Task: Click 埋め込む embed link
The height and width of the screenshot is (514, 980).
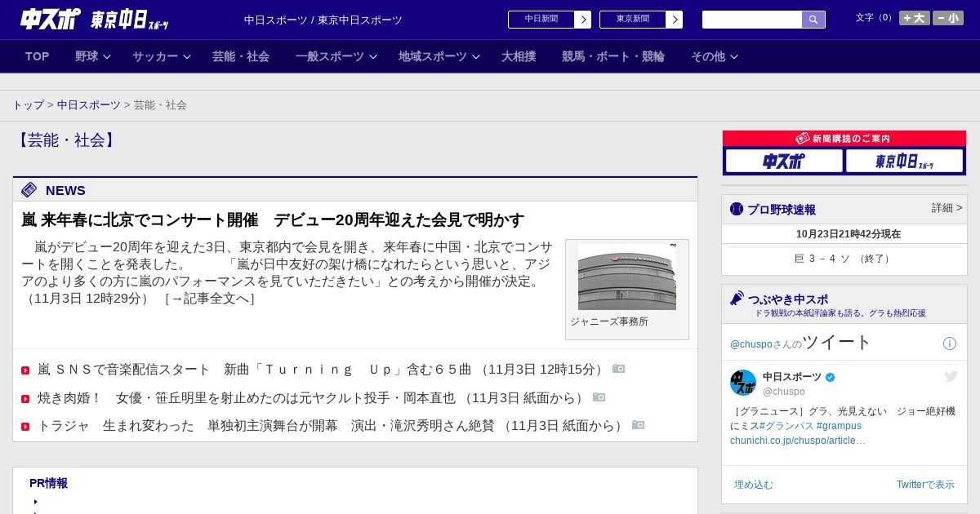Action: click(x=753, y=485)
